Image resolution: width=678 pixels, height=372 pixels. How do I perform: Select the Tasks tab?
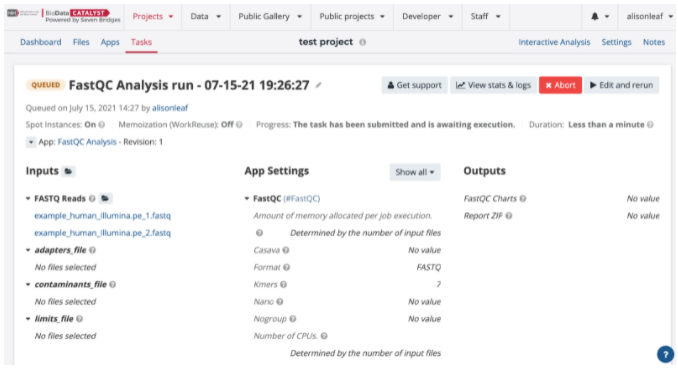pos(141,42)
